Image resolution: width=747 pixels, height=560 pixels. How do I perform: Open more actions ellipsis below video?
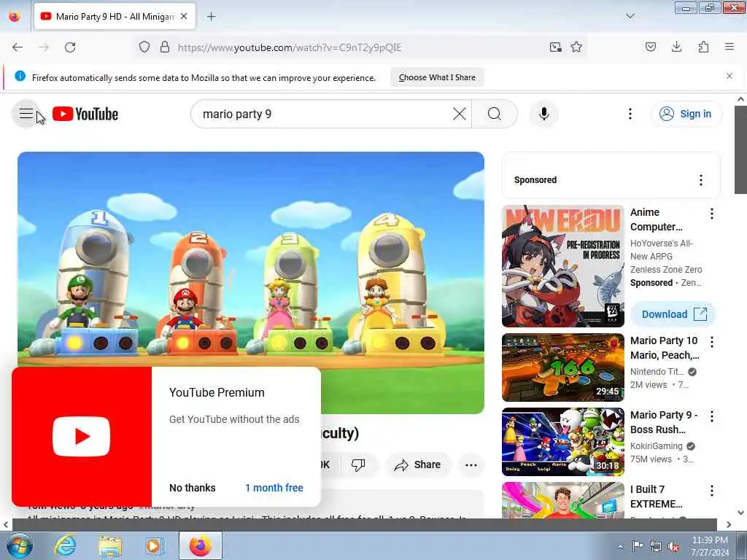[x=471, y=464]
